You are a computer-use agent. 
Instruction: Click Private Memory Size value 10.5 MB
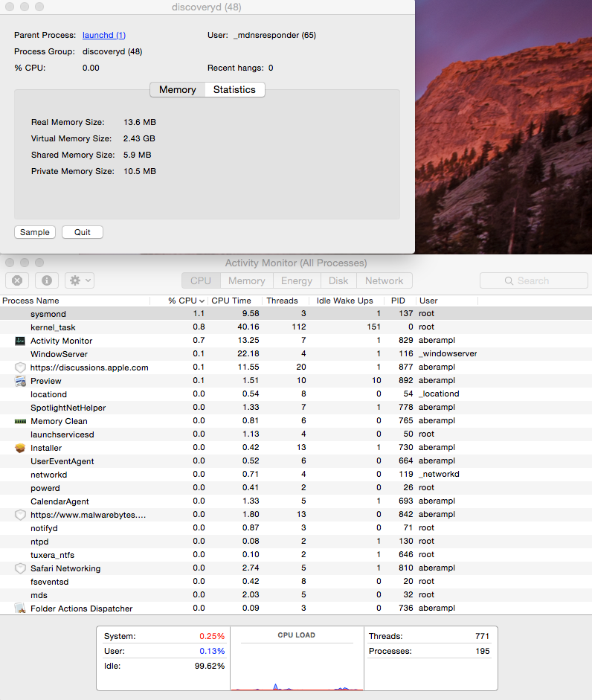[140, 171]
